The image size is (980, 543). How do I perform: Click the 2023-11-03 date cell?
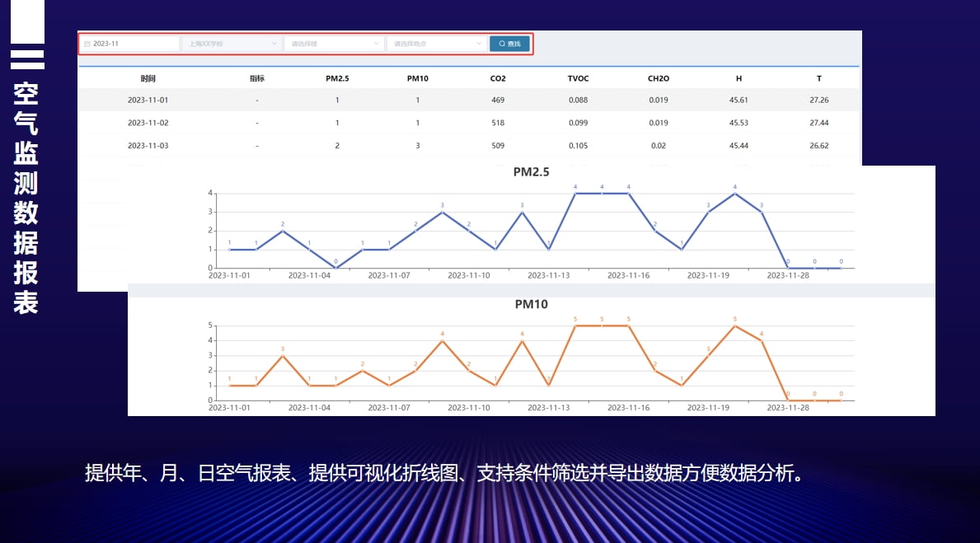(x=148, y=146)
